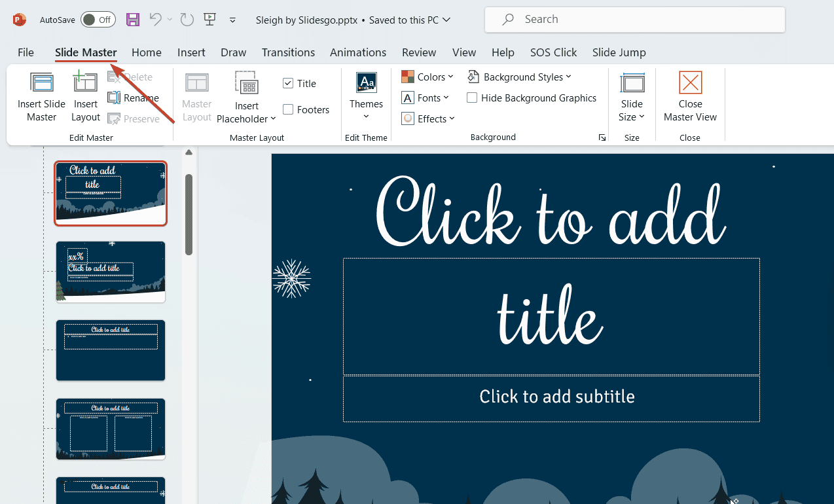834x504 pixels.
Task: Open the Colors palette dropdown
Action: pos(427,77)
